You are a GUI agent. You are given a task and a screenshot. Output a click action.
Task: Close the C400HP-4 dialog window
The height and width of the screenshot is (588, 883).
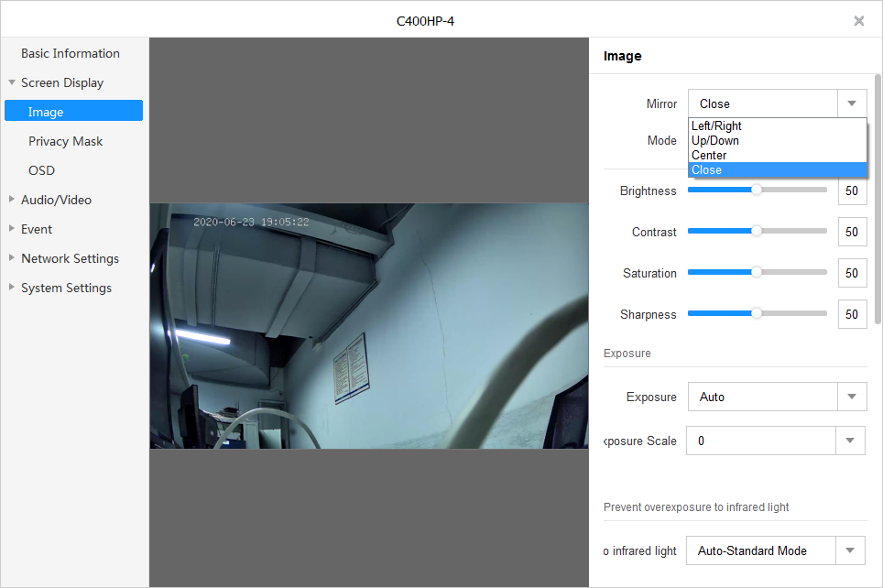[x=858, y=21]
